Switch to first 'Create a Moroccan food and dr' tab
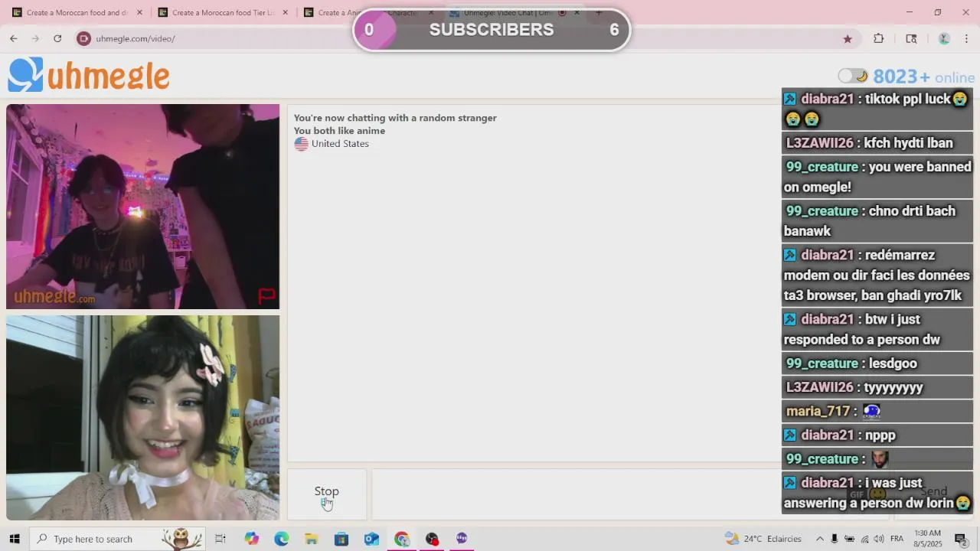 pos(77,12)
